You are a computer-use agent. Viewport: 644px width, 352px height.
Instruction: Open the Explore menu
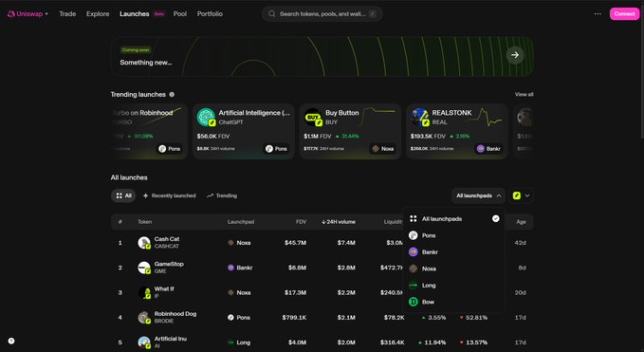(x=98, y=13)
